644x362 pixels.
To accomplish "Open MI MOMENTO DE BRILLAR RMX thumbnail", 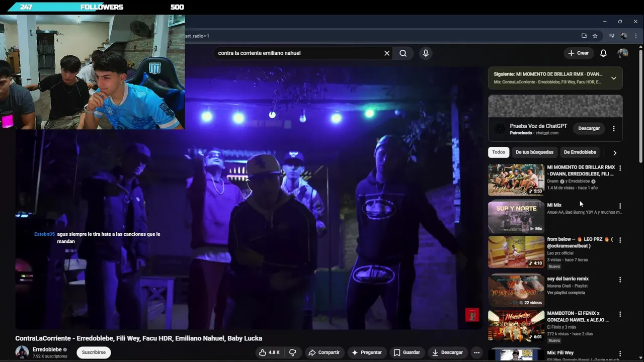I will [x=516, y=180].
